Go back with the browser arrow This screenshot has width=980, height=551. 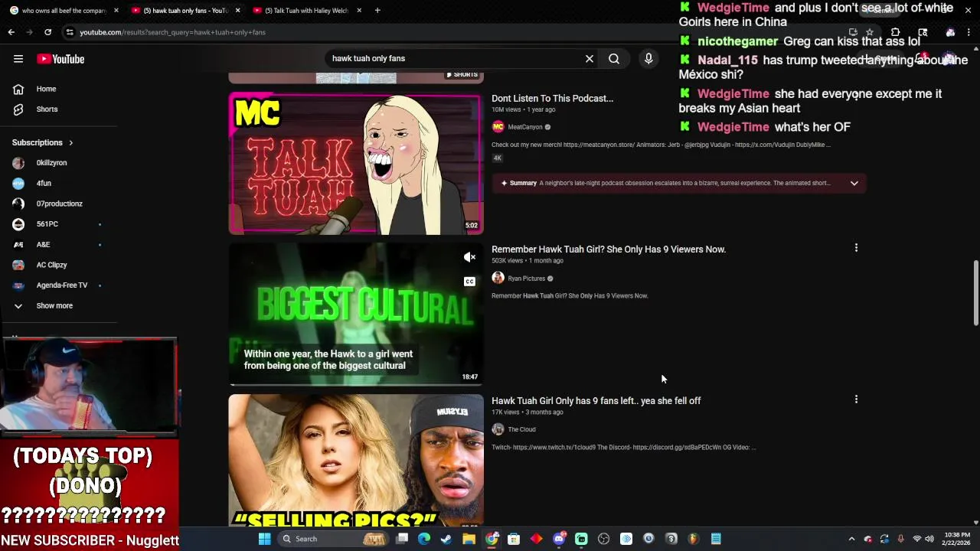pos(11,32)
